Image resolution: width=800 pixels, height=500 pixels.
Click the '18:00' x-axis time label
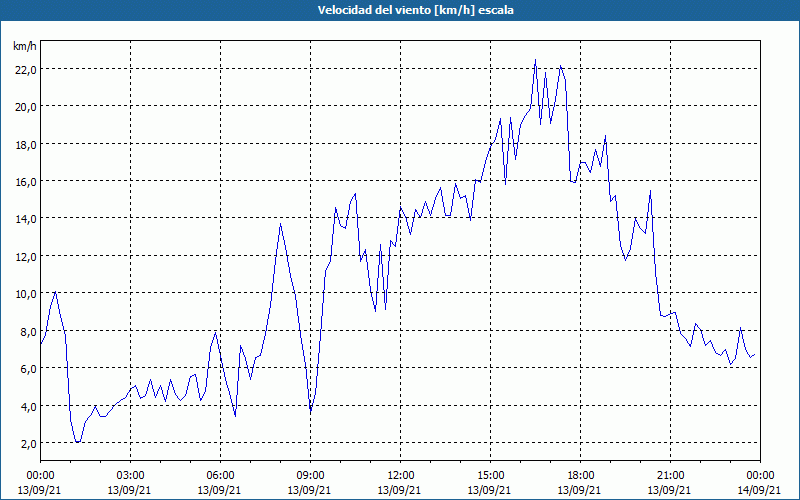click(580, 476)
